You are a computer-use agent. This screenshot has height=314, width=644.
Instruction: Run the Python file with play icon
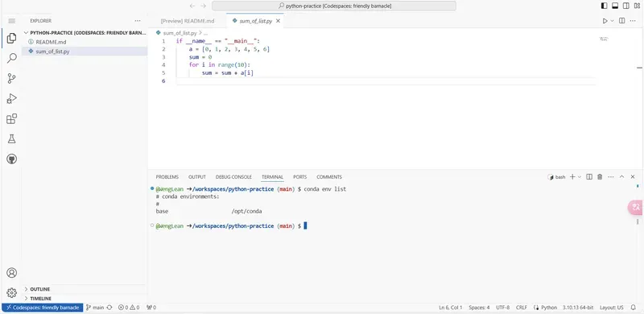605,21
